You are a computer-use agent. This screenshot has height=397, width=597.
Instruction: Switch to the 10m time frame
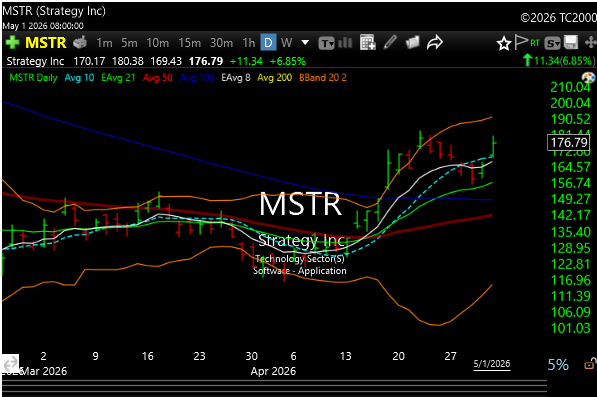click(x=158, y=43)
